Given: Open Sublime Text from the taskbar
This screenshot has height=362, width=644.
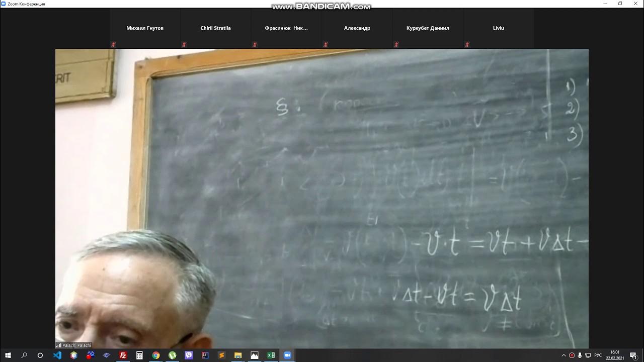Looking at the screenshot, I should (221, 355).
